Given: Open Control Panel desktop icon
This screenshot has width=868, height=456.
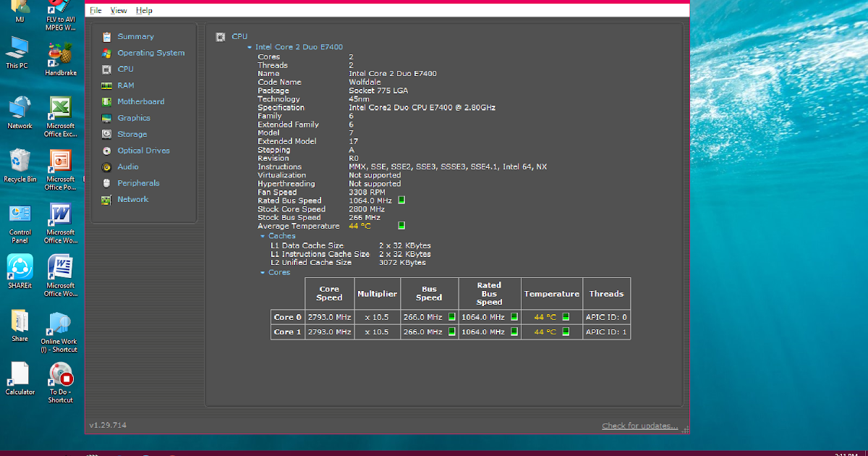Looking at the screenshot, I should click(20, 224).
